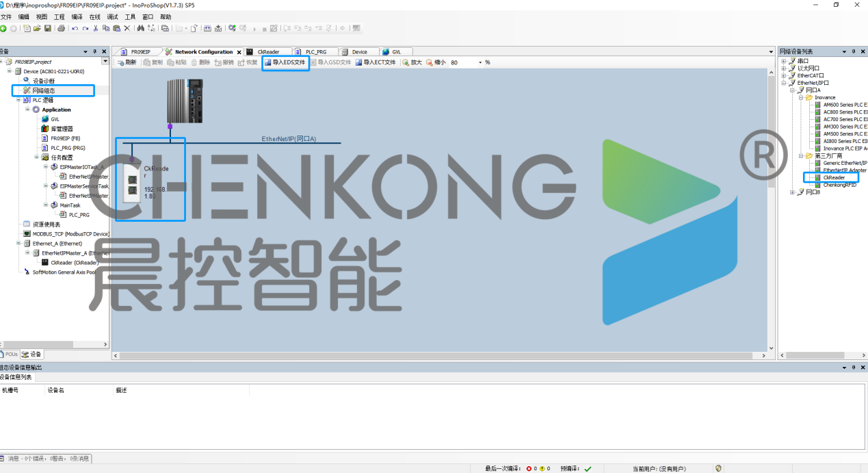Click the Delete X icon in main toolbar
Screen dimensions: 868x473
coord(127,28)
